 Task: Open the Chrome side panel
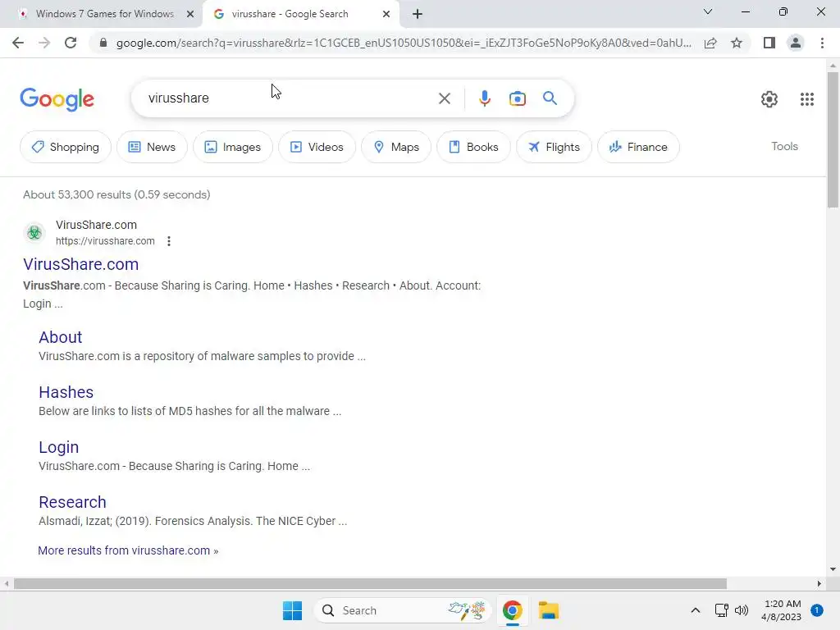click(x=769, y=43)
